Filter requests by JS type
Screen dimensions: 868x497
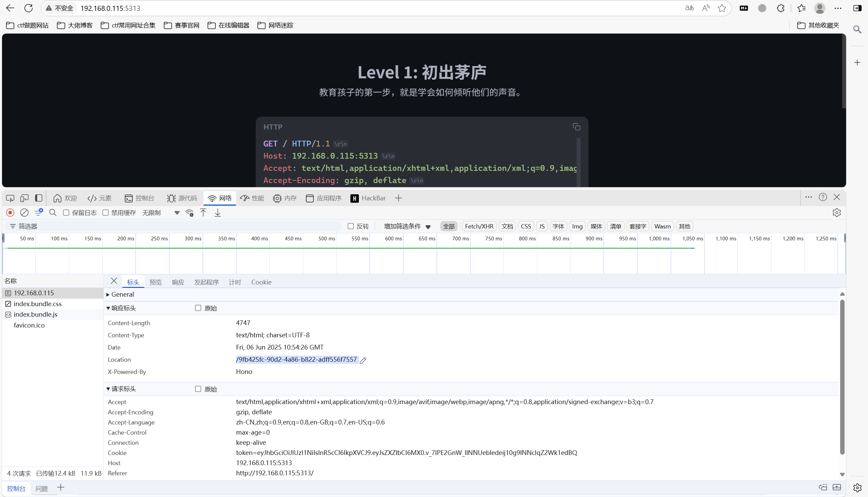click(542, 226)
